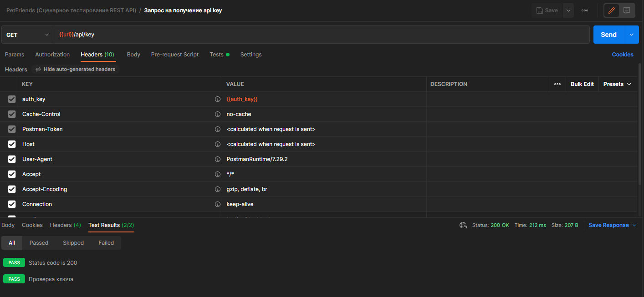The image size is (644, 297).
Task: Click the info icon for Accept row
Action: [x=218, y=174]
